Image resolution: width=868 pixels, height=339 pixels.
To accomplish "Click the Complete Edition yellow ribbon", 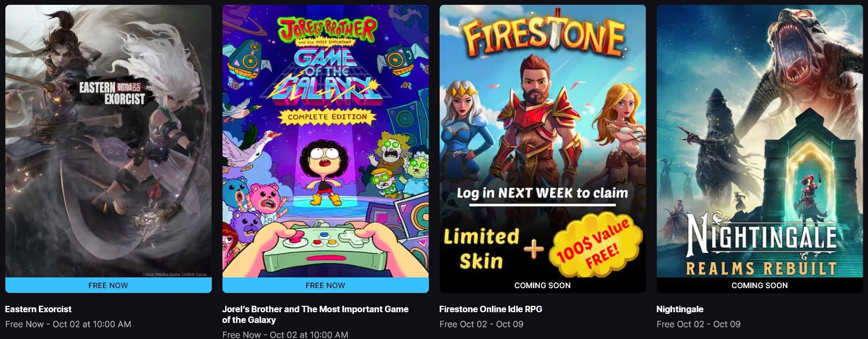I will tap(327, 117).
